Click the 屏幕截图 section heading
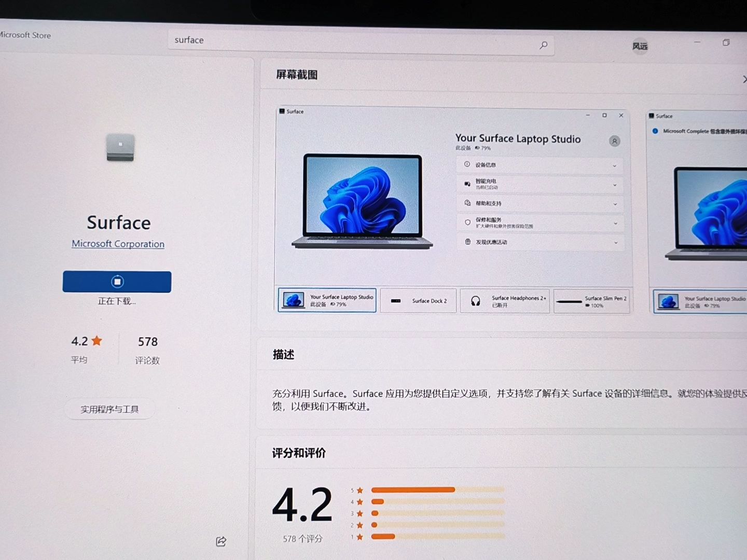This screenshot has width=747, height=560. point(297,75)
